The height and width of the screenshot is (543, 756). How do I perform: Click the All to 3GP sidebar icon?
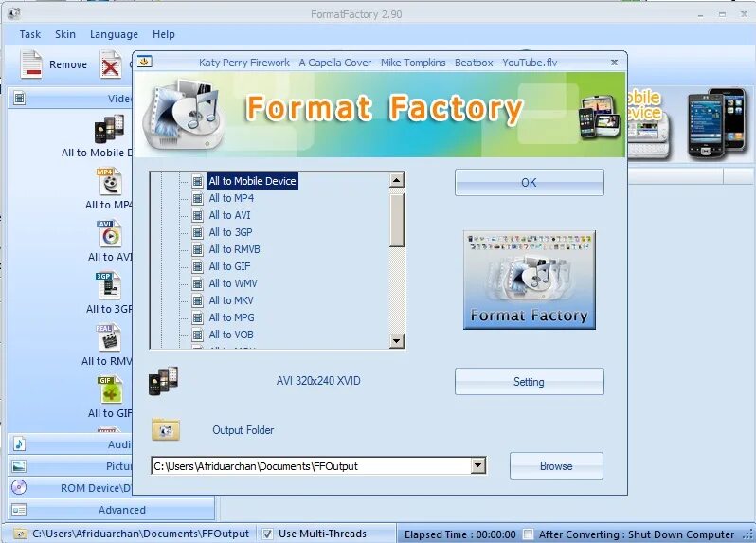pyautogui.click(x=109, y=286)
